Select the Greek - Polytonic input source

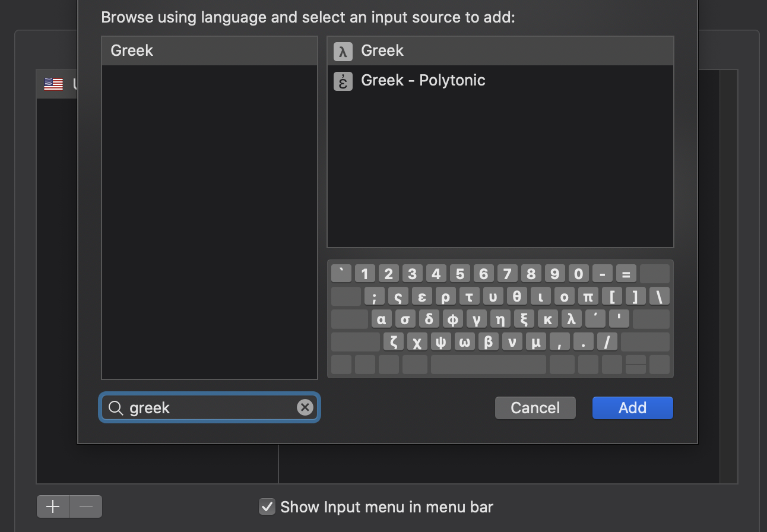(500, 80)
